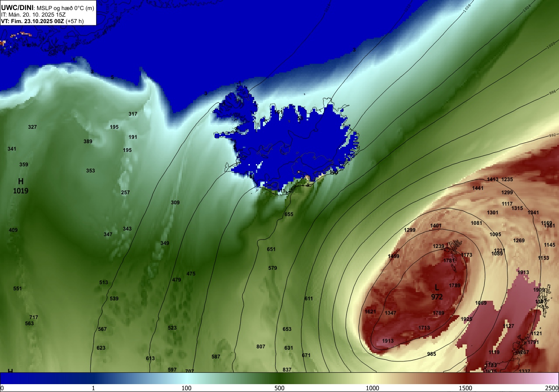Viewport: 559px width, 392px height.
Task: Click the value 513 on the map
Action: click(104, 282)
